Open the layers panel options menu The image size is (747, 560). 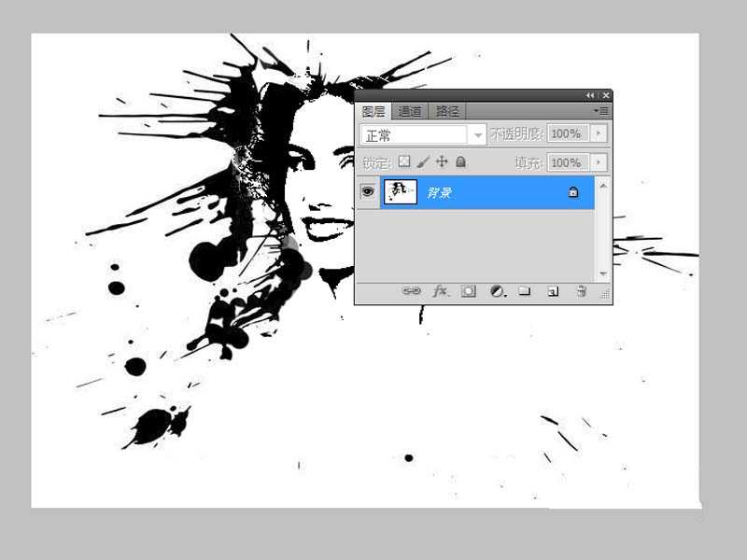(x=602, y=111)
